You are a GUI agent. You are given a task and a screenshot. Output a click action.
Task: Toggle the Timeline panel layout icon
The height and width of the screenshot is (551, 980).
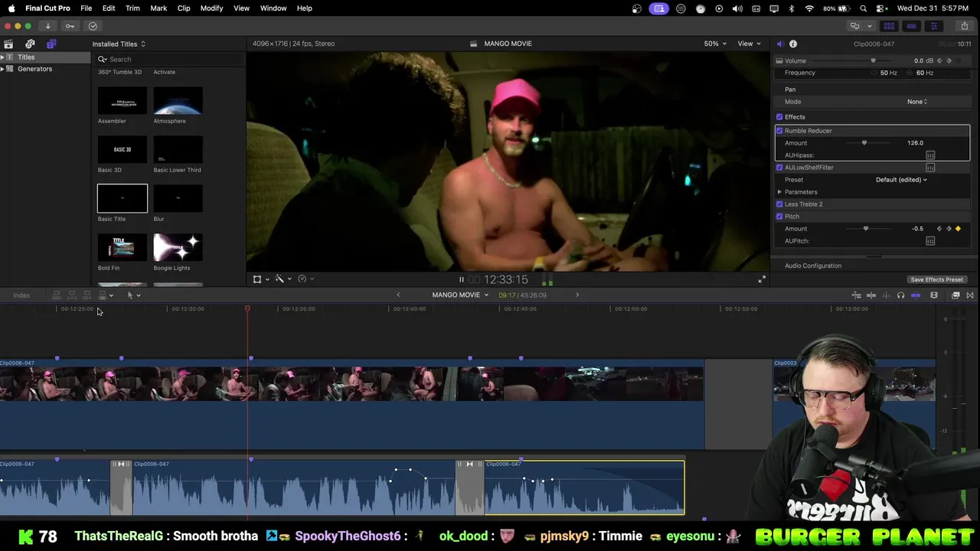[x=911, y=26]
